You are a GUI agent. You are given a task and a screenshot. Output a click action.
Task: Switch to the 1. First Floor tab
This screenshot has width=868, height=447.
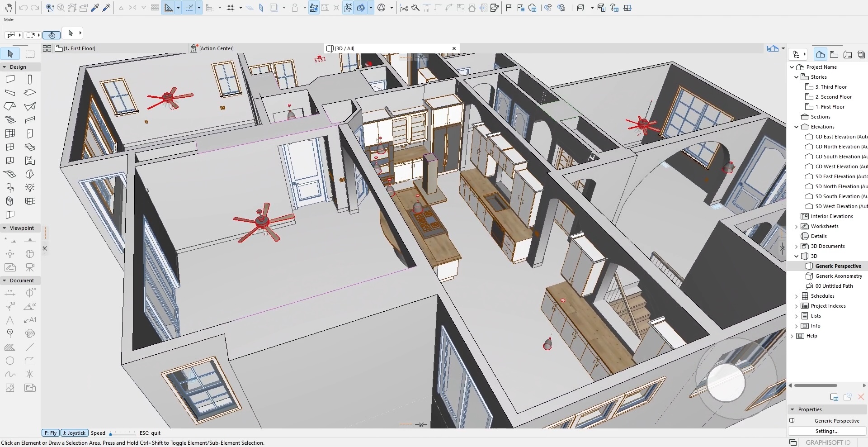coord(79,48)
